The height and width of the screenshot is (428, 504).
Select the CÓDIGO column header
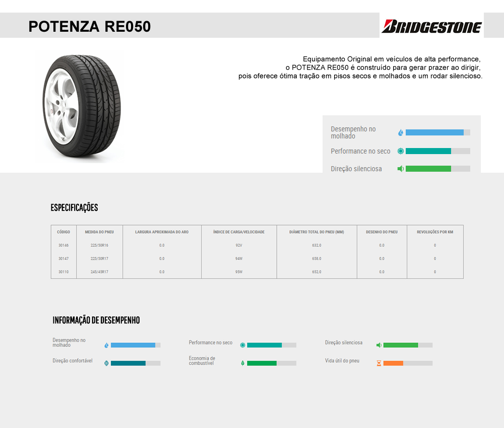(64, 232)
